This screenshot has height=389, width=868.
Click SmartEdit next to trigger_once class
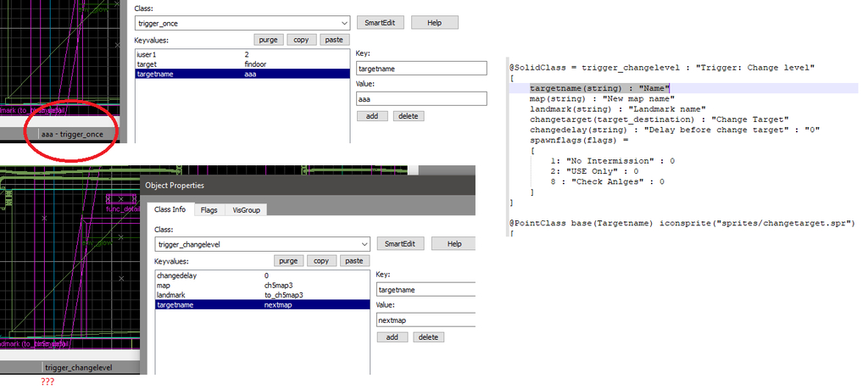tap(381, 23)
